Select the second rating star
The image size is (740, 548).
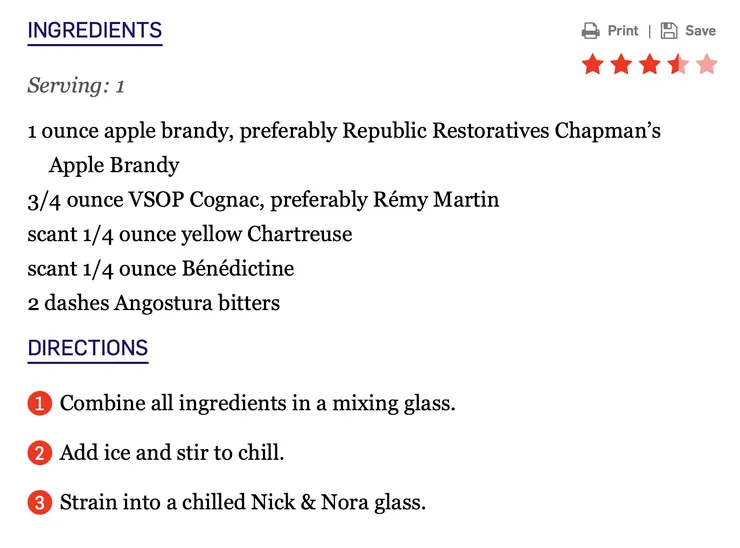click(x=621, y=65)
